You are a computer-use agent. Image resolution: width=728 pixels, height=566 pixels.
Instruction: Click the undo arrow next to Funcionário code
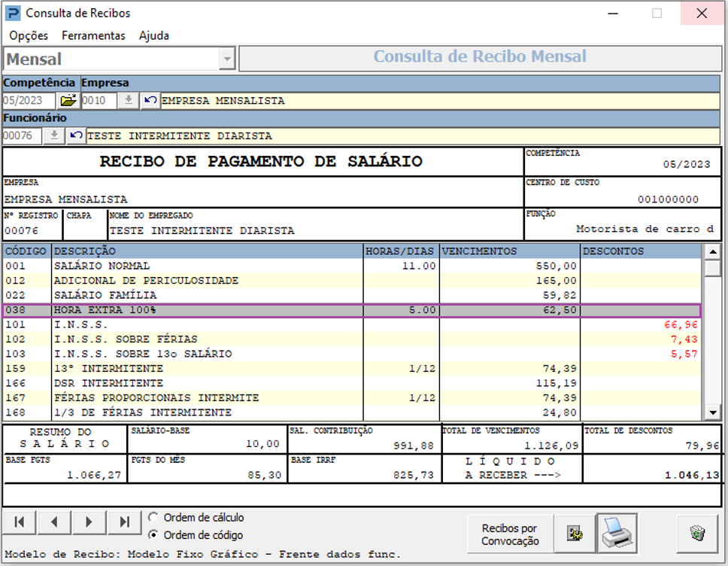[x=76, y=135]
